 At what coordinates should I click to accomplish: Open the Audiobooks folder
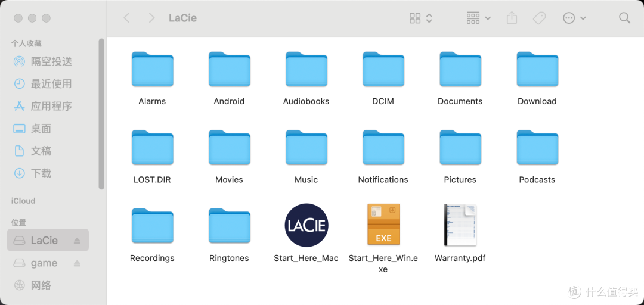[306, 69]
